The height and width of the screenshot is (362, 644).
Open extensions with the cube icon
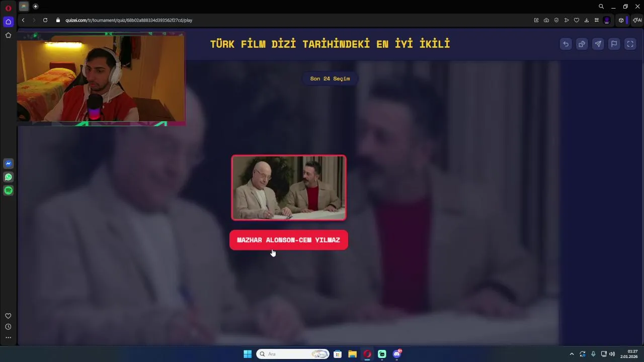tap(621, 20)
